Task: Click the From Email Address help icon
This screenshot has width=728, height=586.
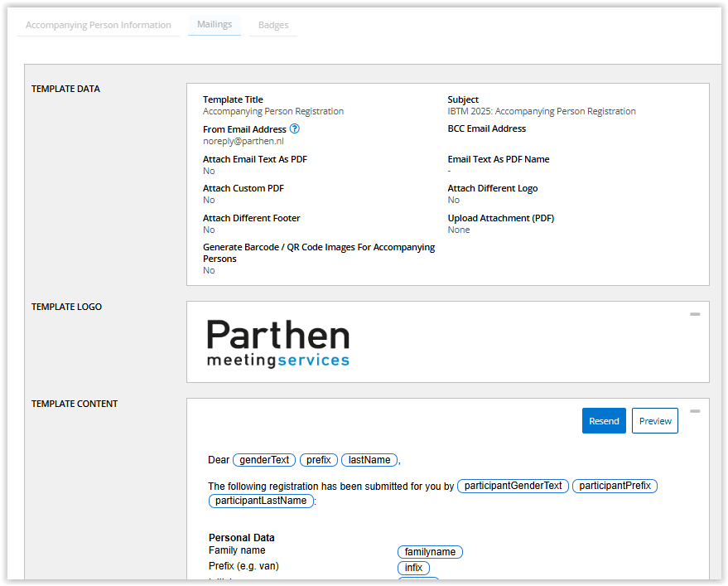Action: [295, 129]
